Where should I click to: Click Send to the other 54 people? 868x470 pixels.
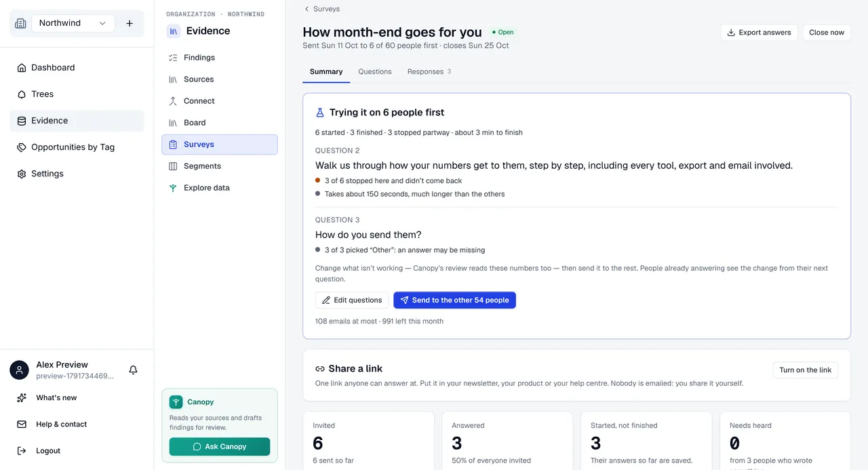[455, 300]
